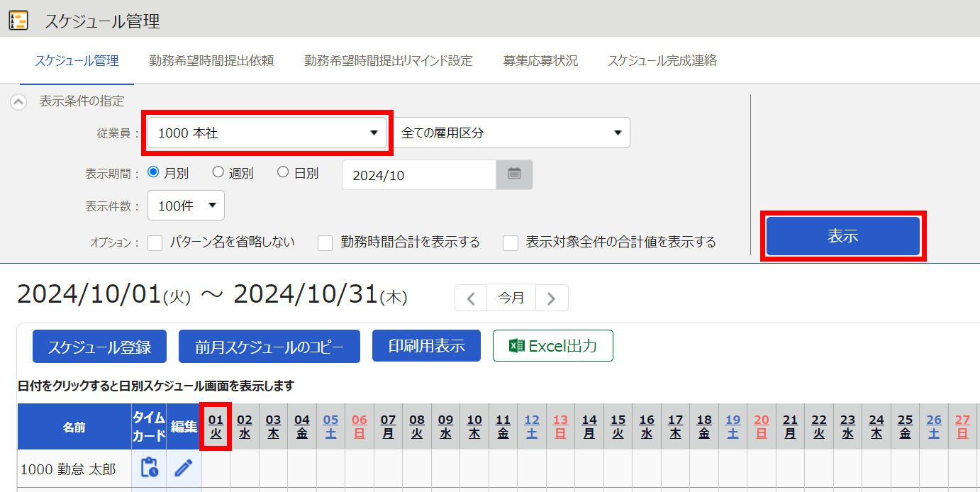Switch to the スケジュール管理 tab
980x492 pixels.
point(77,61)
